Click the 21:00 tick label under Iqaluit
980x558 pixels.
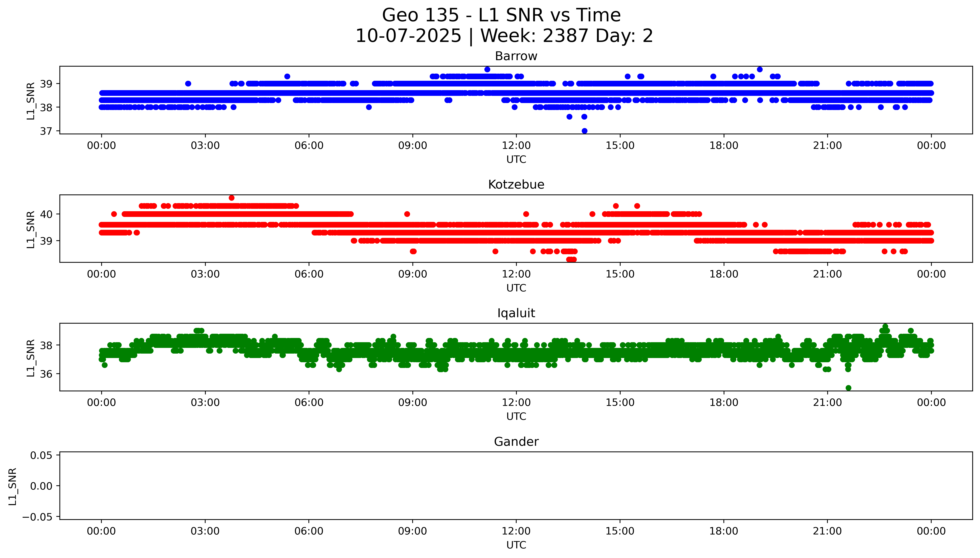click(827, 402)
